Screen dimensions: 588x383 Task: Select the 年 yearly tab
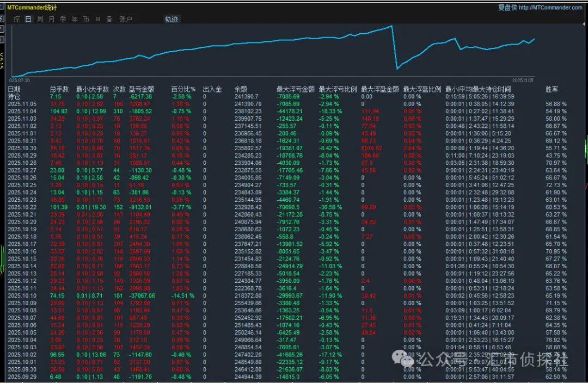(x=75, y=19)
